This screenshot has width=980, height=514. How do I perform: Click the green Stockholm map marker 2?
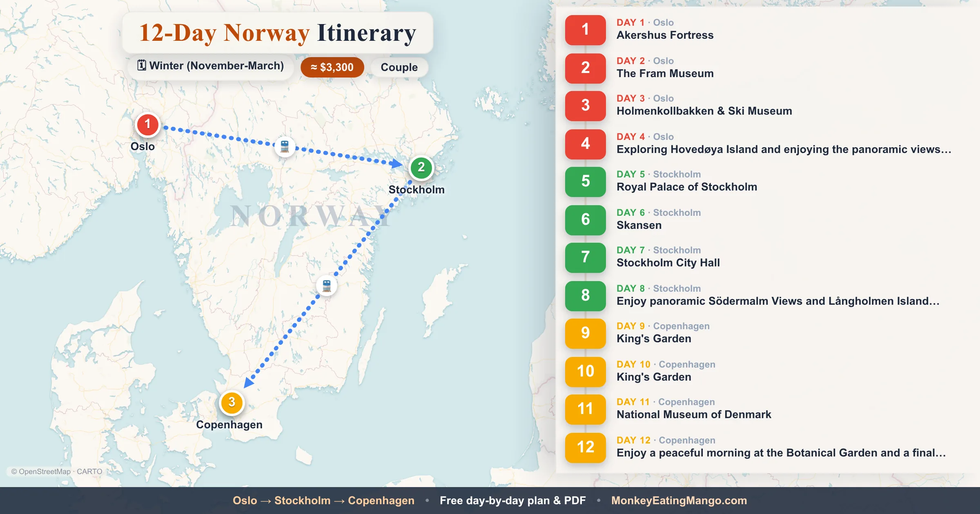coord(421,168)
